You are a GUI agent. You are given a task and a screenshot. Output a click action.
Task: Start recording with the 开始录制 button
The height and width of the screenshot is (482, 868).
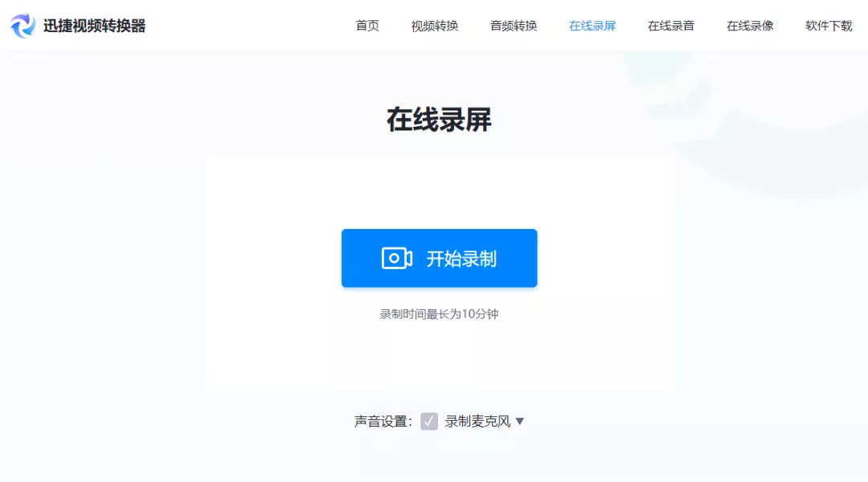click(439, 258)
